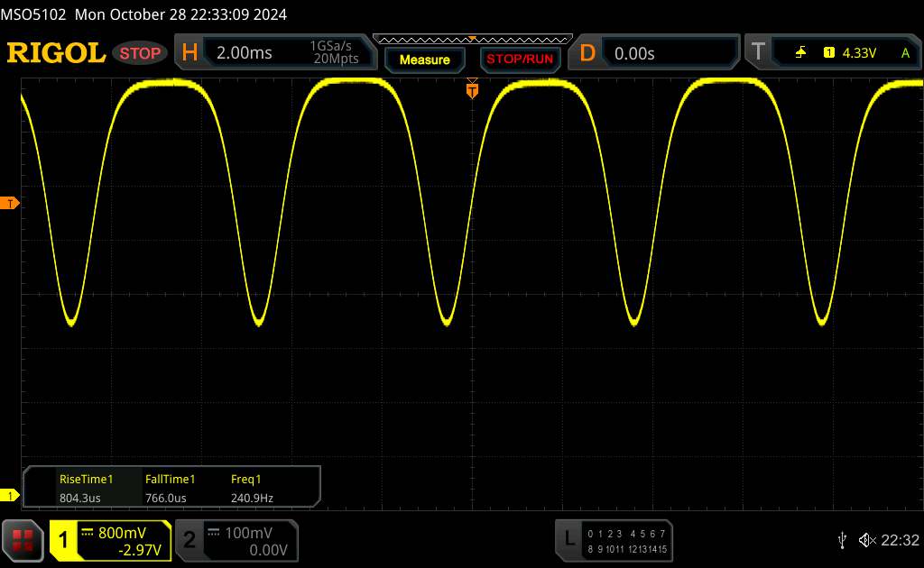The image size is (924, 568).
Task: Click logic analyzer digital channel 15
Action: point(662,549)
